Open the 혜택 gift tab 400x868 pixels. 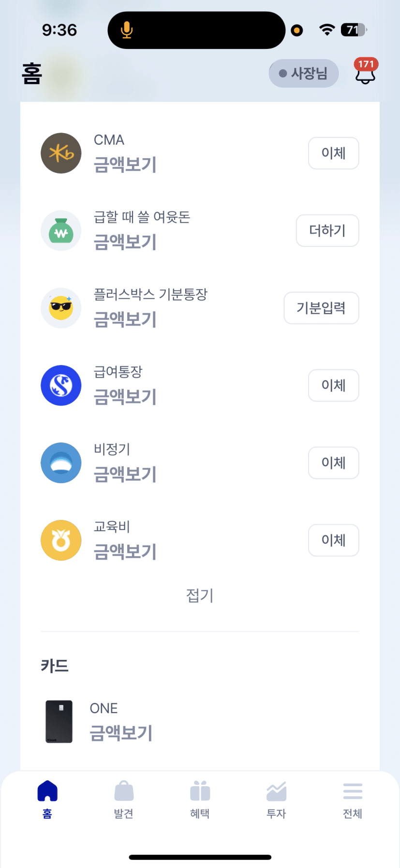(x=200, y=799)
